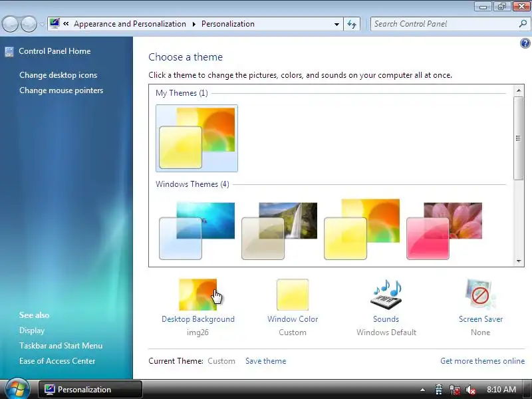Click the Personalization breadcrumb
Screen dimensions: 532x399
228,24
